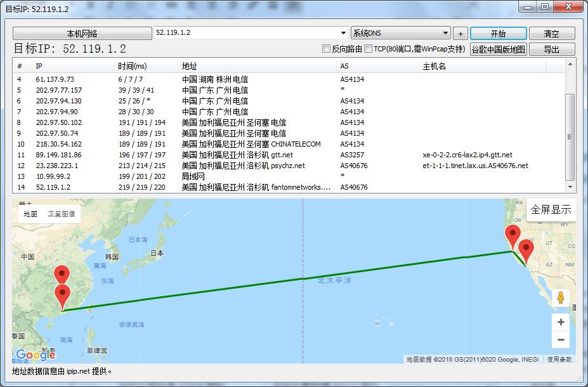Click the 导出 export button
Image resolution: width=588 pixels, height=387 pixels.
551,49
